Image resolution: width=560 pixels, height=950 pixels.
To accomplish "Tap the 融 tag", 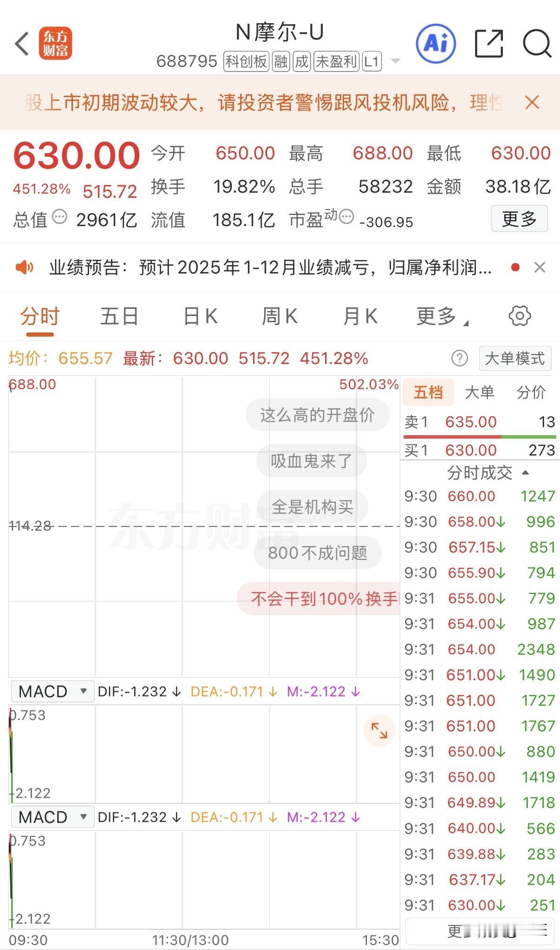I will click(281, 61).
